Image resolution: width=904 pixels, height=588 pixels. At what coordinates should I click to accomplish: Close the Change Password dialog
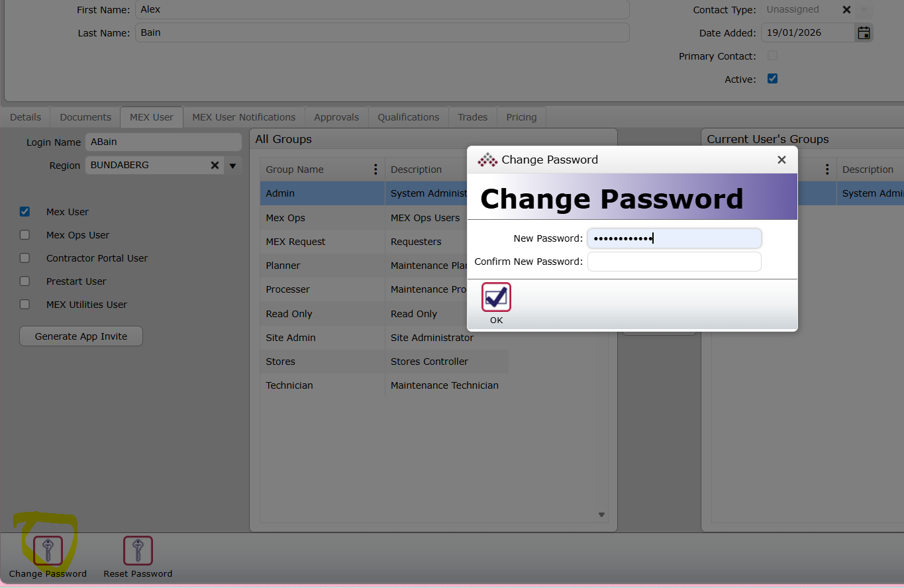point(781,160)
